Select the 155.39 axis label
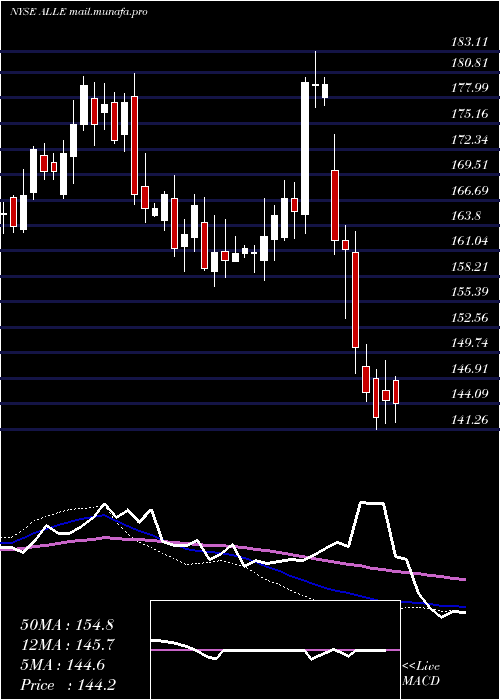Image resolution: width=500 pixels, height=700 pixels. 469,292
